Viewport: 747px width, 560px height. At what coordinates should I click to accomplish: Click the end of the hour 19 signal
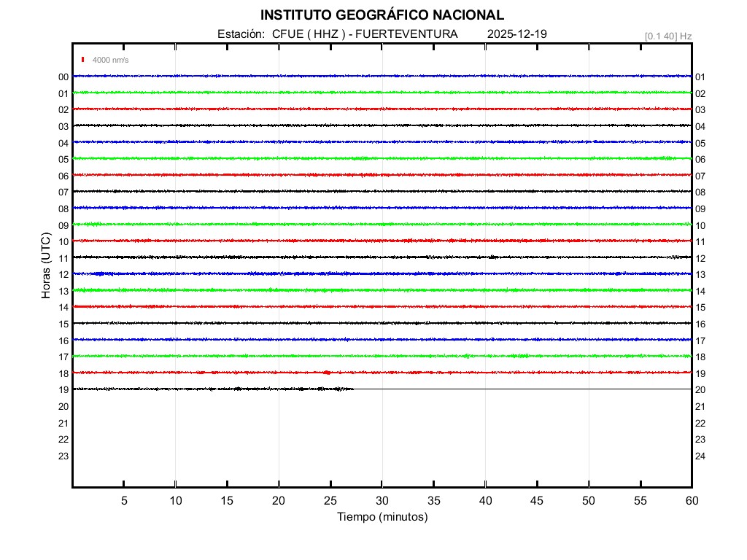click(353, 389)
